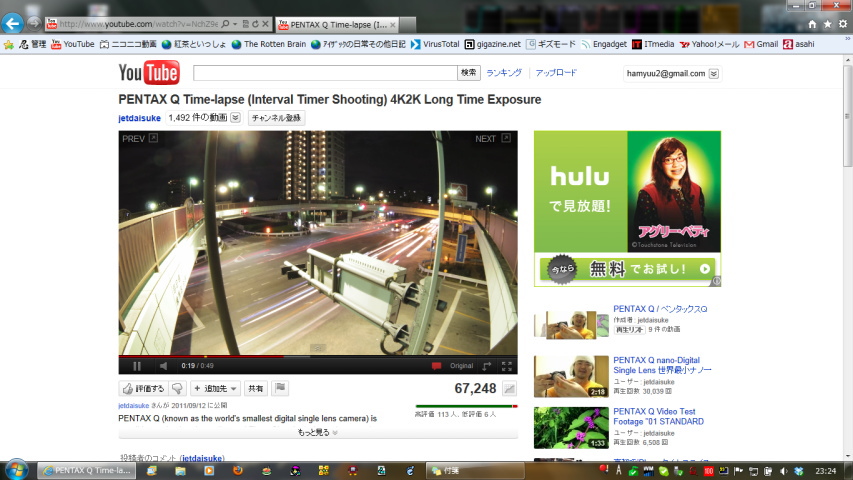Open the add-to playlist dropdown

click(215, 389)
